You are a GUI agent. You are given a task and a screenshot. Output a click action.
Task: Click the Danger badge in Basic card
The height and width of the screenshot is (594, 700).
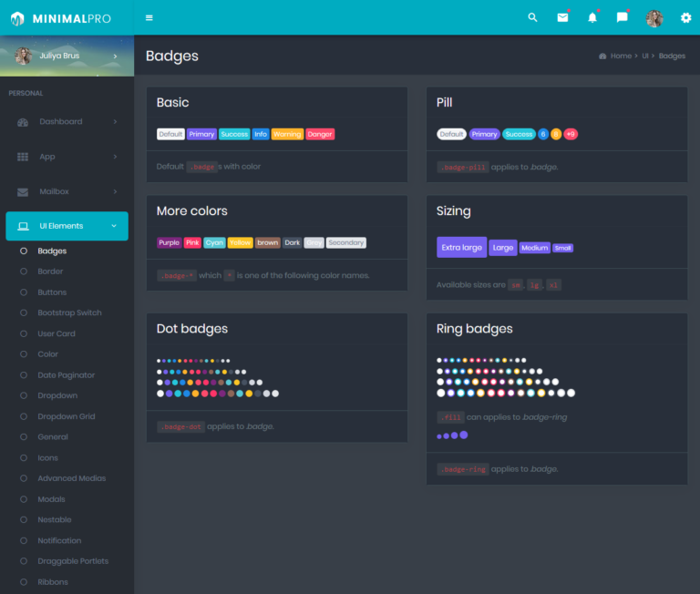click(320, 134)
